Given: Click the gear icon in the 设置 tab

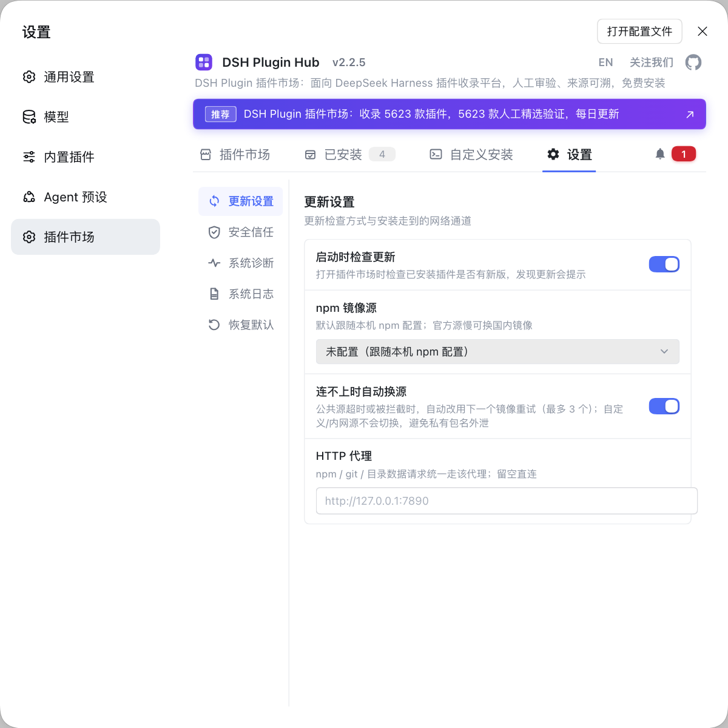Looking at the screenshot, I should pos(553,154).
